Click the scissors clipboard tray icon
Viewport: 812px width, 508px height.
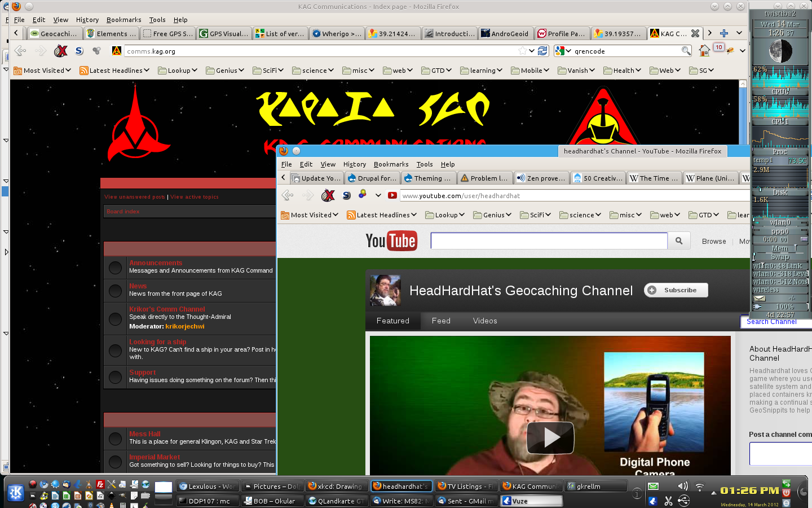668,501
